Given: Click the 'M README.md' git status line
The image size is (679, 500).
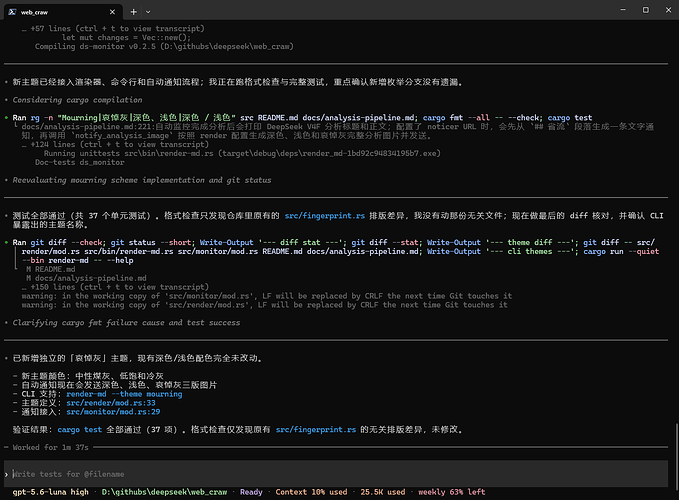Looking at the screenshot, I should coord(51,269).
